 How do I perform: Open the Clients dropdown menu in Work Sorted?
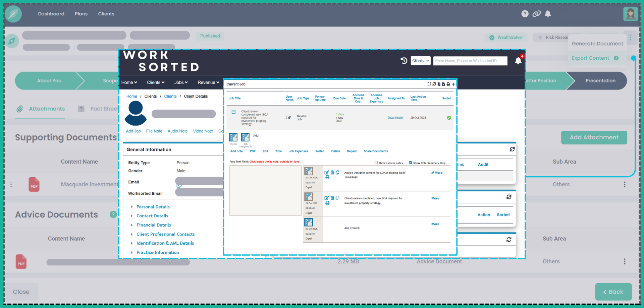click(x=156, y=82)
